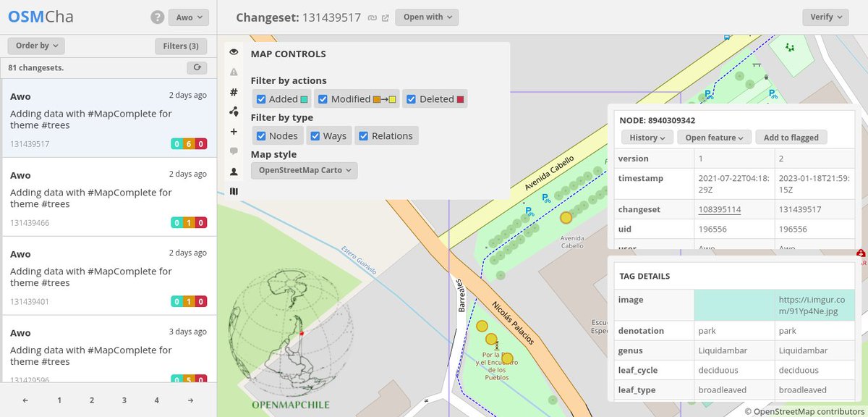Go to previous page with left arrow
Viewport: 868px width, 417px height.
(x=26, y=400)
